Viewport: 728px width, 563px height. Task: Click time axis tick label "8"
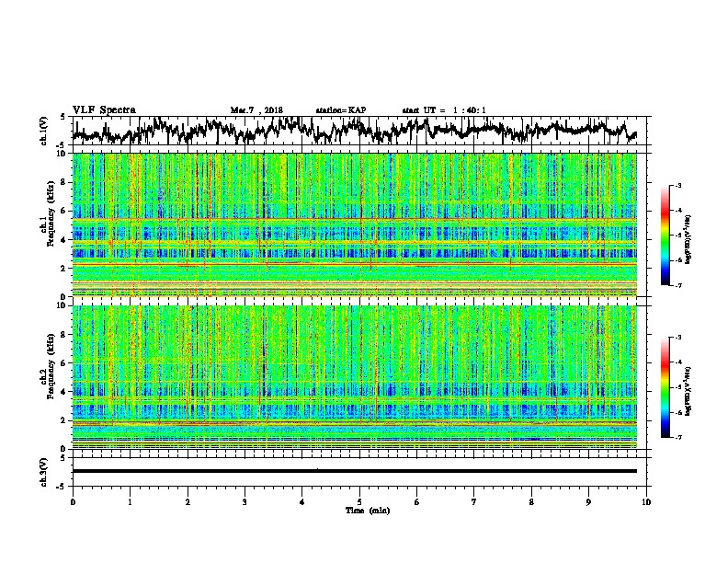pos(531,501)
